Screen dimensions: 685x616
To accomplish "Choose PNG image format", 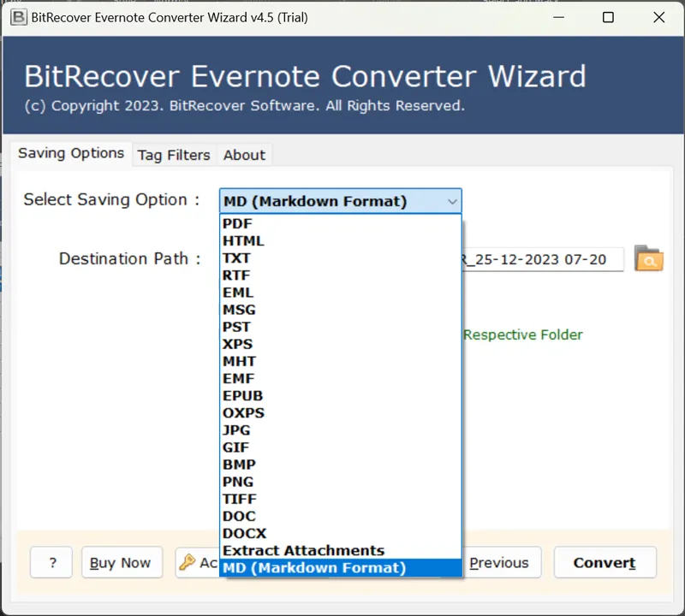I will [x=340, y=482].
